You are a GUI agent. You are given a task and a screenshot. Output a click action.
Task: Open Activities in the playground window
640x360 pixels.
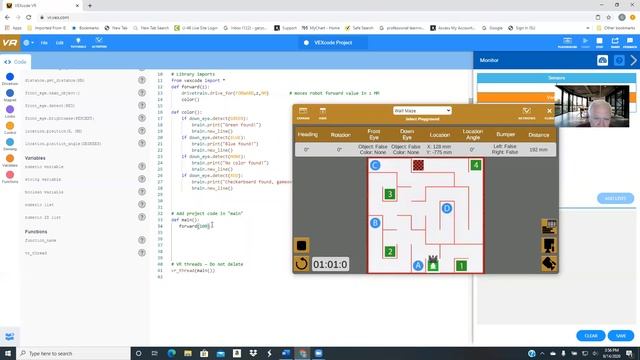(x=527, y=113)
